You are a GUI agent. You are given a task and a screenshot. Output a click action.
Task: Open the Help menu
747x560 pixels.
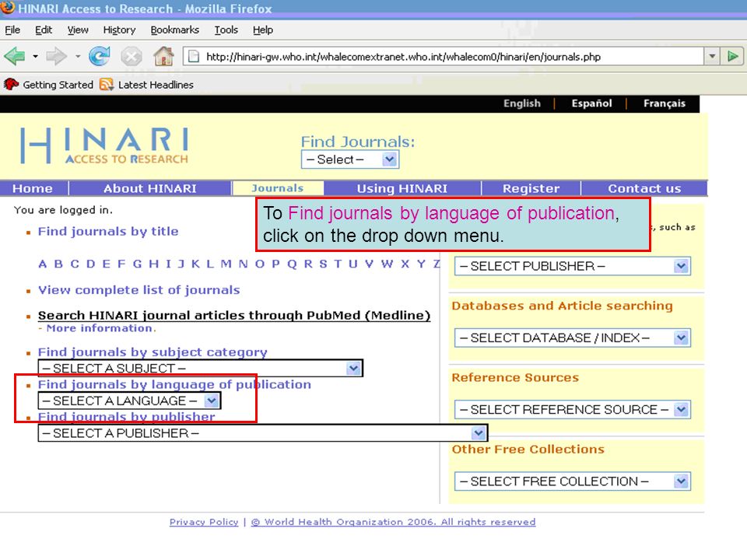point(262,30)
